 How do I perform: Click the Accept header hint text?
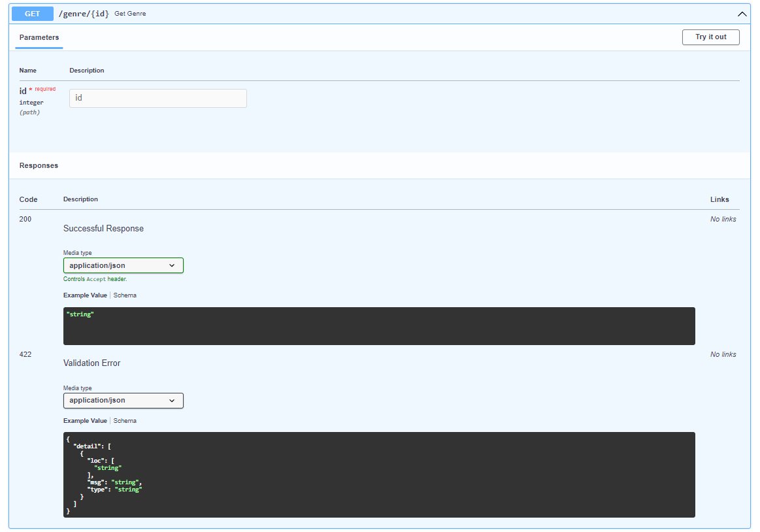(95, 279)
